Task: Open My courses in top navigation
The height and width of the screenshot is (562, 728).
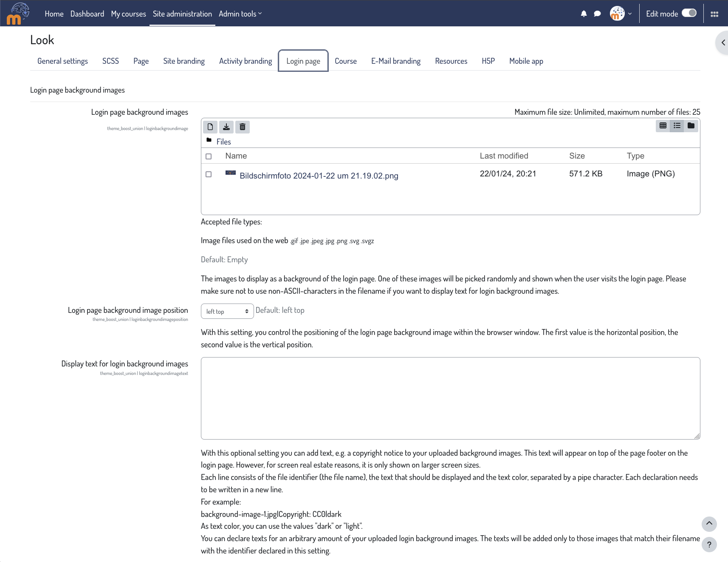Action: [x=129, y=14]
